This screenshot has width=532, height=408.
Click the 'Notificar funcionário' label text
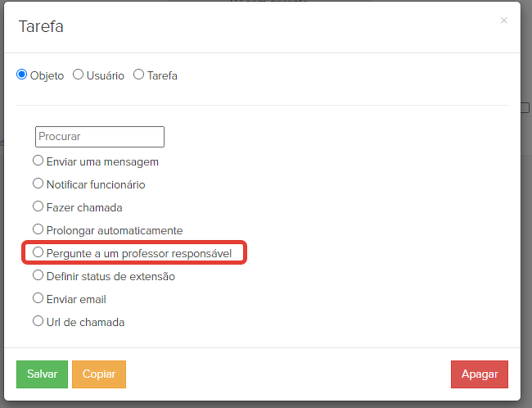tap(96, 185)
